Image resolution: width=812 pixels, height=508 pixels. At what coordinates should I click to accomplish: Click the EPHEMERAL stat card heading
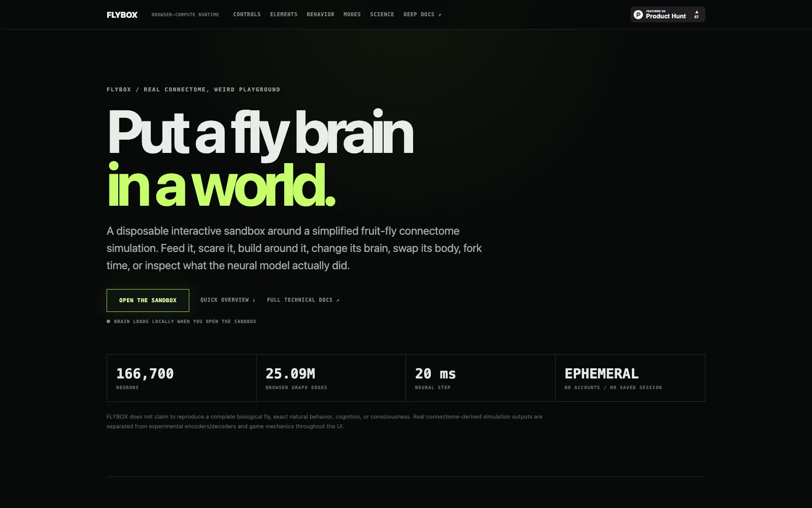click(601, 374)
